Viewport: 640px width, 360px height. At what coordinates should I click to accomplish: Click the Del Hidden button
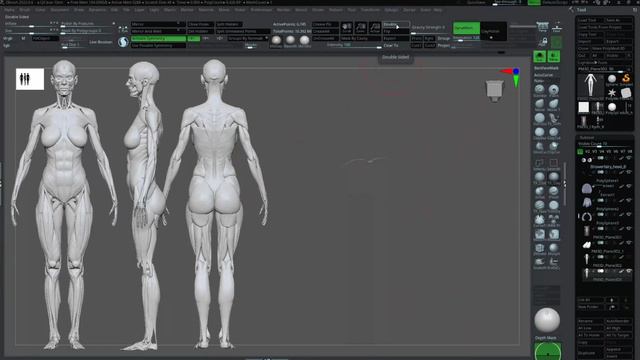click(200, 31)
